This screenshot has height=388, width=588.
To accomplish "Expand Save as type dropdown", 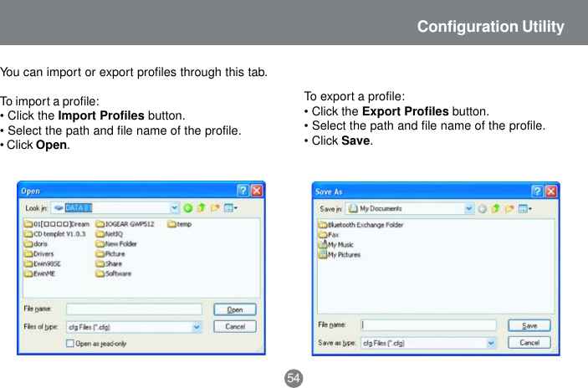I will pos(491,343).
